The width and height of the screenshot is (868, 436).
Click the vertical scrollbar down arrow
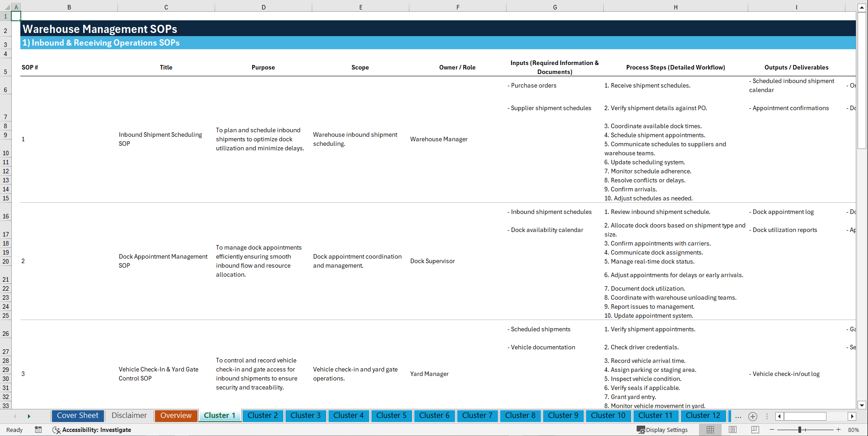coord(862,405)
